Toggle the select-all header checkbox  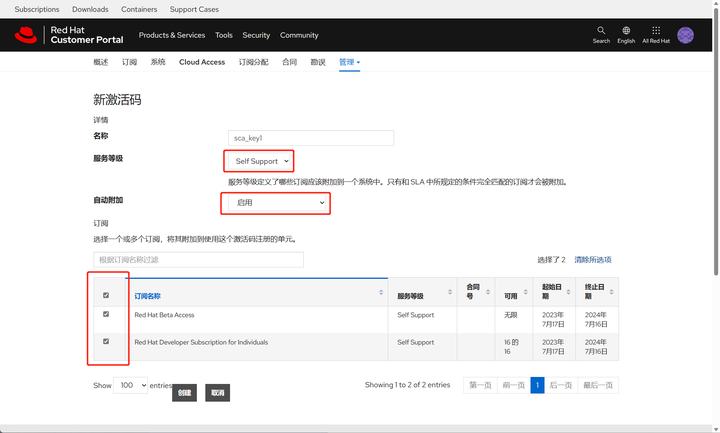106,295
